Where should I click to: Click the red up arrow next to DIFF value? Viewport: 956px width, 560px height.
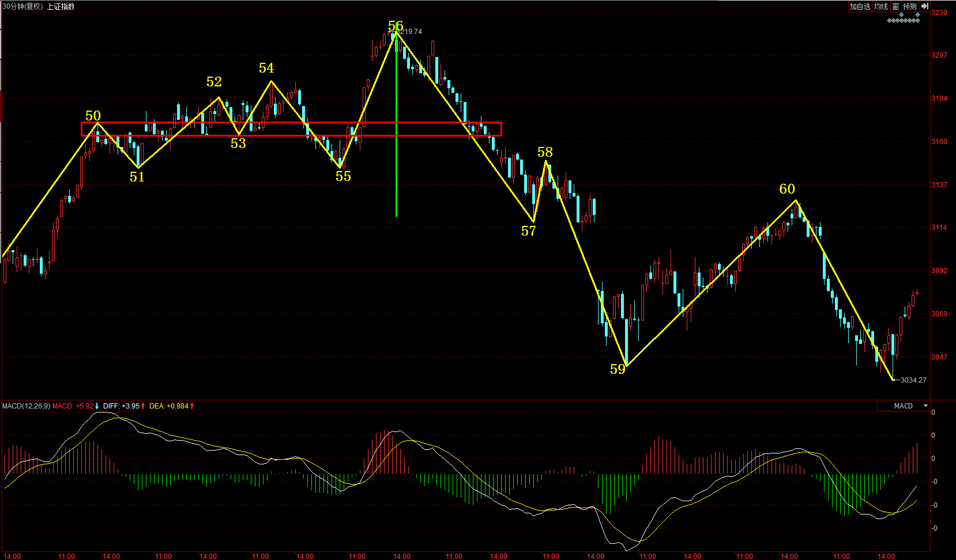[x=143, y=406]
